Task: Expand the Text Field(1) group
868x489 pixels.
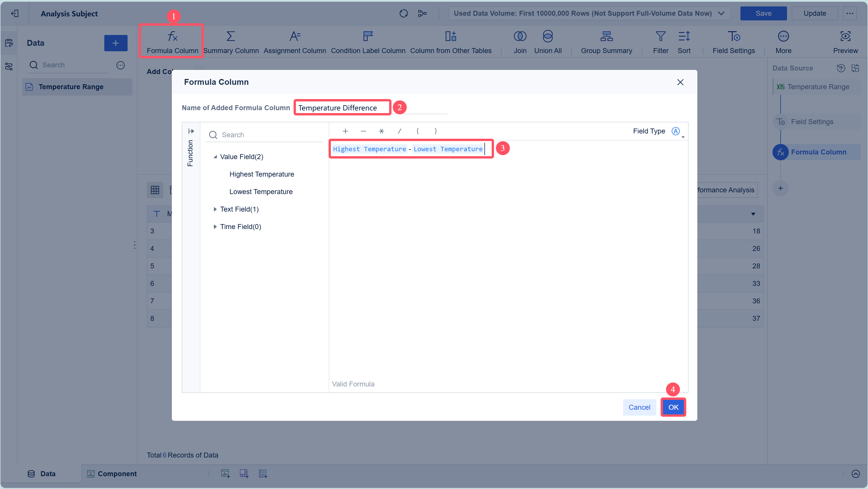Action: point(215,209)
